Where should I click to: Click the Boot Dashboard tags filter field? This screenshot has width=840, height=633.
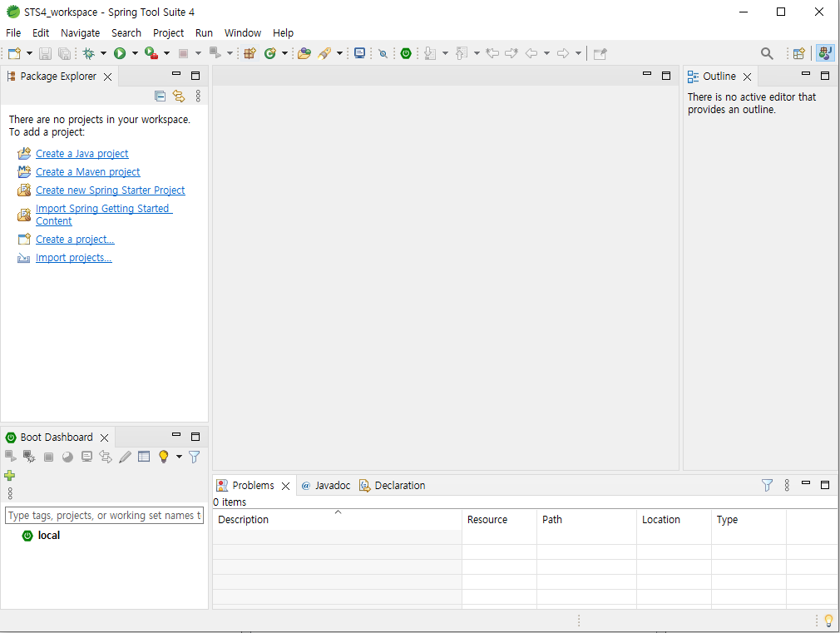tap(105, 516)
